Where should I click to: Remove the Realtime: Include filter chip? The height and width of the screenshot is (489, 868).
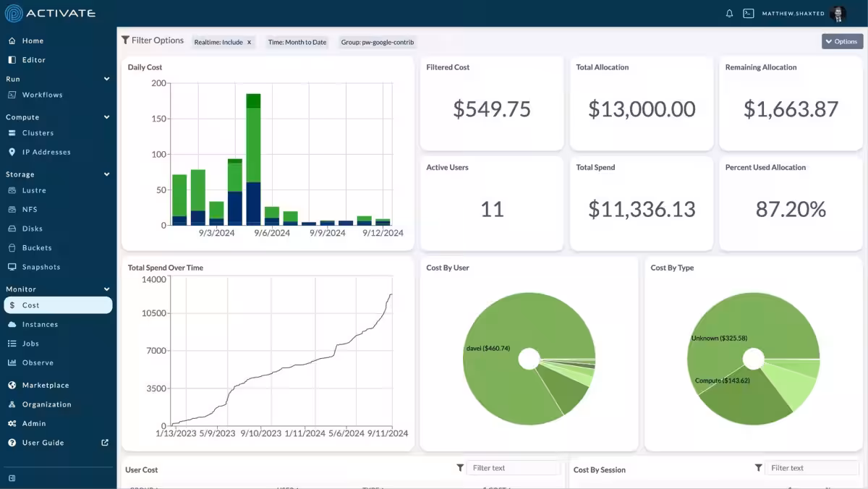coord(250,42)
